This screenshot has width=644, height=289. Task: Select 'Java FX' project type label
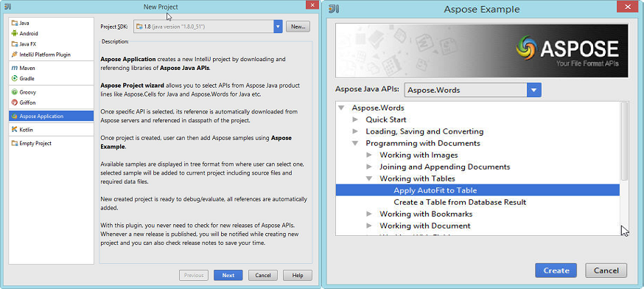pyautogui.click(x=28, y=44)
